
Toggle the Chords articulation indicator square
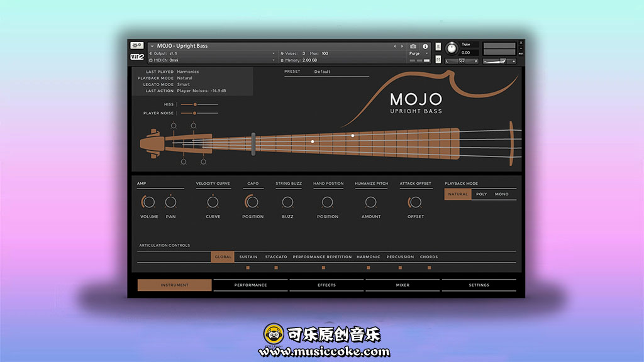[429, 268]
